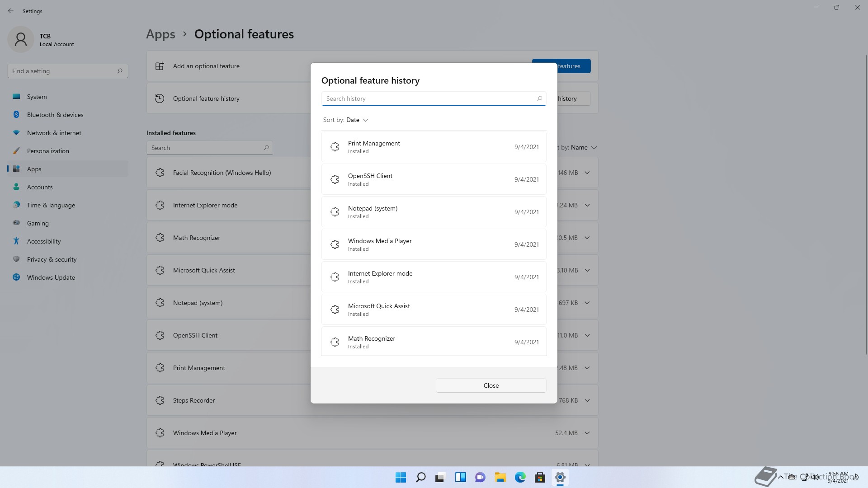Image resolution: width=868 pixels, height=488 pixels.
Task: Click the Search history input field
Action: [434, 99]
